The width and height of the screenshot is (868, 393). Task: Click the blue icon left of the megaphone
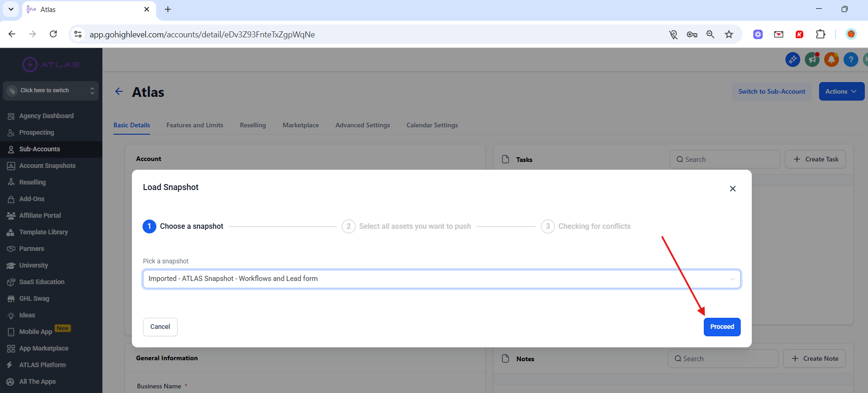pyautogui.click(x=793, y=60)
